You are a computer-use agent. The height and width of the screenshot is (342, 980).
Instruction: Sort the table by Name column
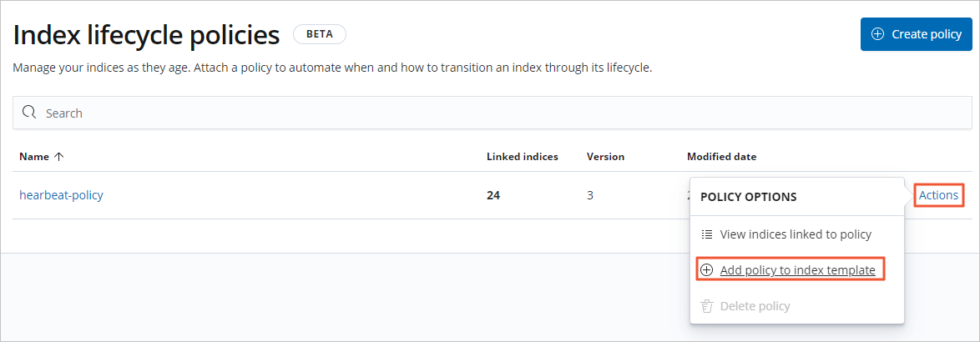(x=34, y=156)
